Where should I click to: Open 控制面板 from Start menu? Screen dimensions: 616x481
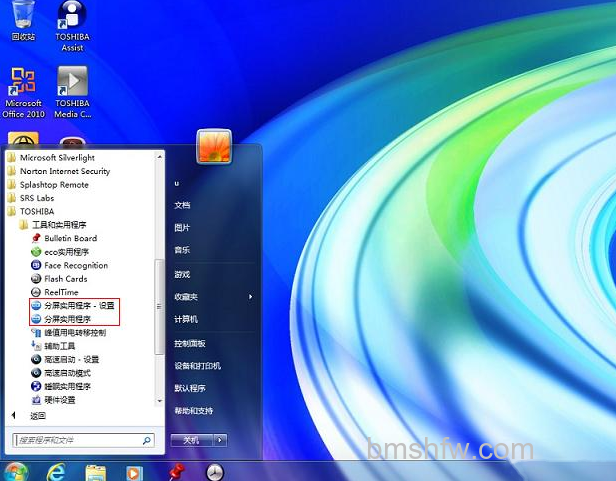[x=190, y=343]
